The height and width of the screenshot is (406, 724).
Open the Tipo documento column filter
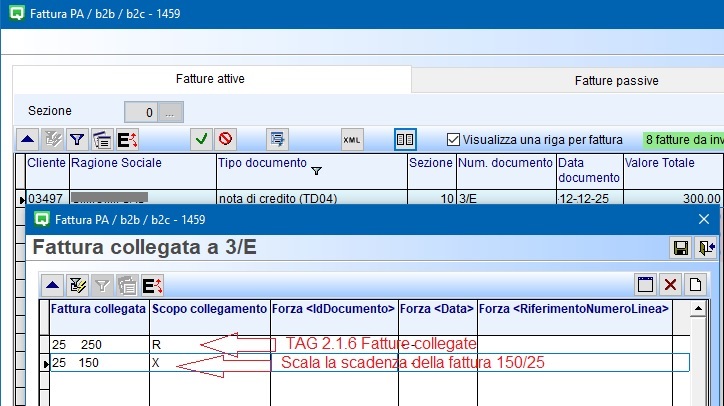point(316,171)
